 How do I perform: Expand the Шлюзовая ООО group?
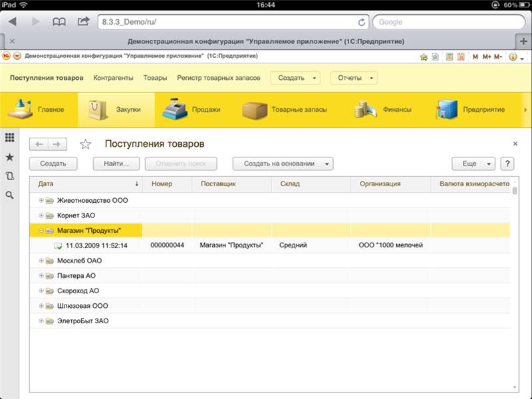(41, 306)
